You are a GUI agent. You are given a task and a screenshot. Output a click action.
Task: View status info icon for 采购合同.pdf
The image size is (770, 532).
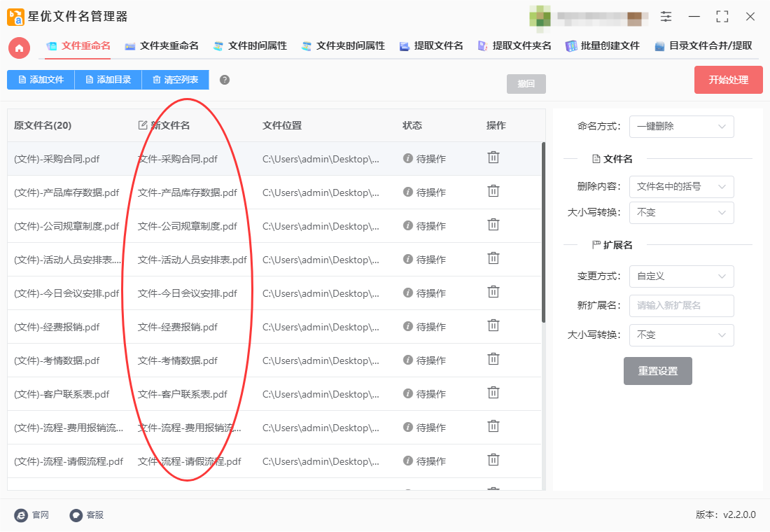[407, 158]
